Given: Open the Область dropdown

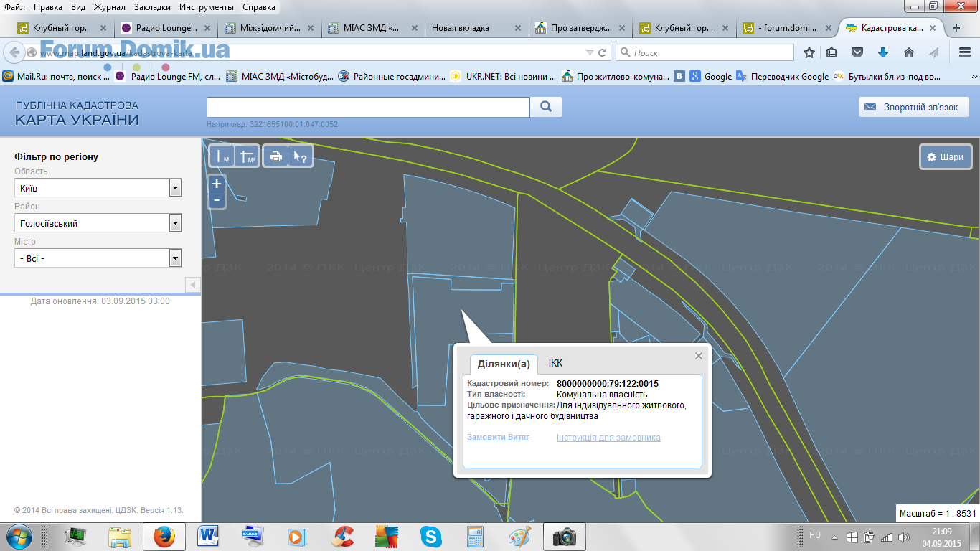Looking at the screenshot, I should click(x=175, y=188).
